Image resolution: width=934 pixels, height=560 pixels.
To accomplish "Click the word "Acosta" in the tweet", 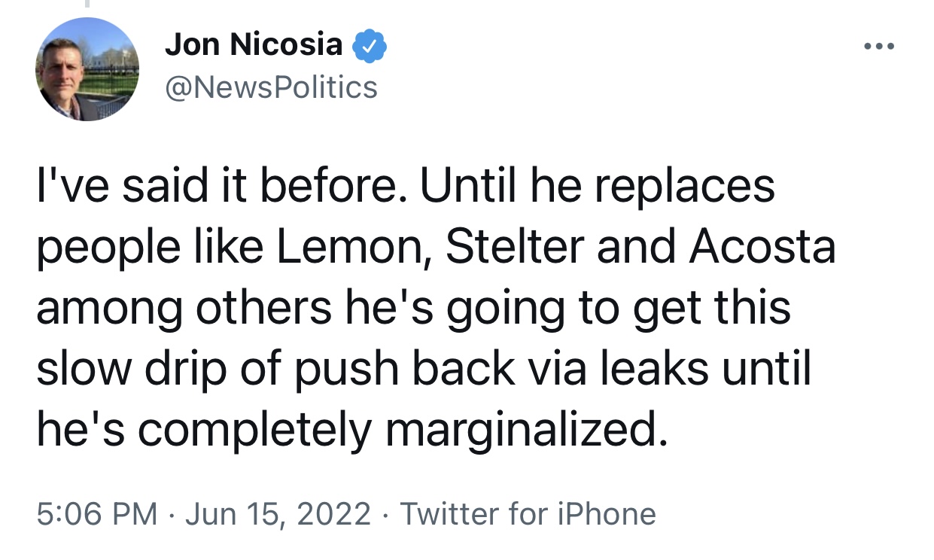I will pyautogui.click(x=762, y=247).
